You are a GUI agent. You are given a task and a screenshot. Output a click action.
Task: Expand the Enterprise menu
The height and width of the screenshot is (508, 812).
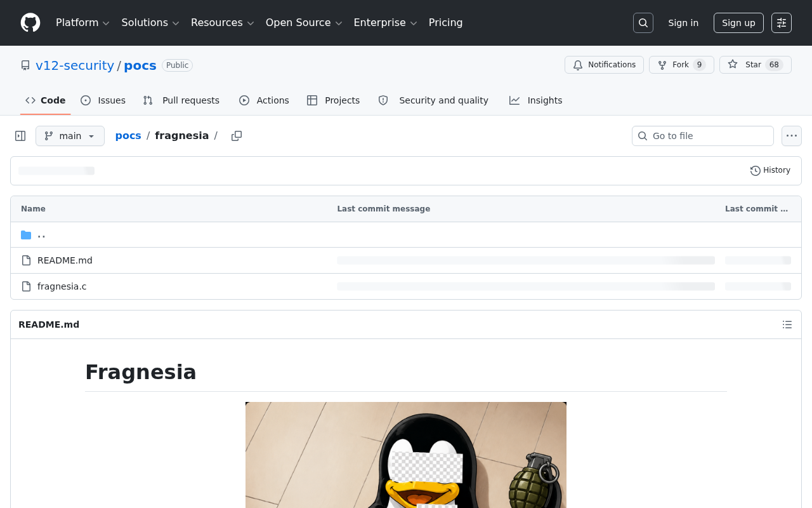pyautogui.click(x=385, y=23)
